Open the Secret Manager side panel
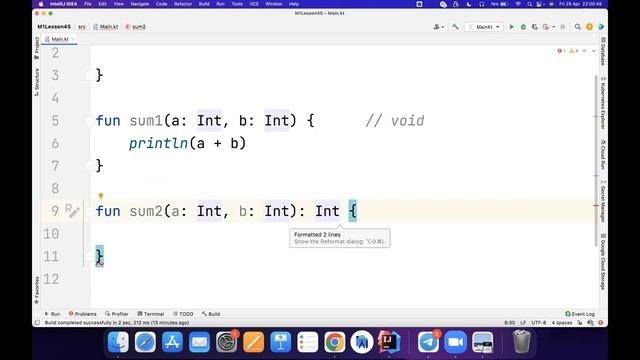The height and width of the screenshot is (360, 640). (x=603, y=201)
